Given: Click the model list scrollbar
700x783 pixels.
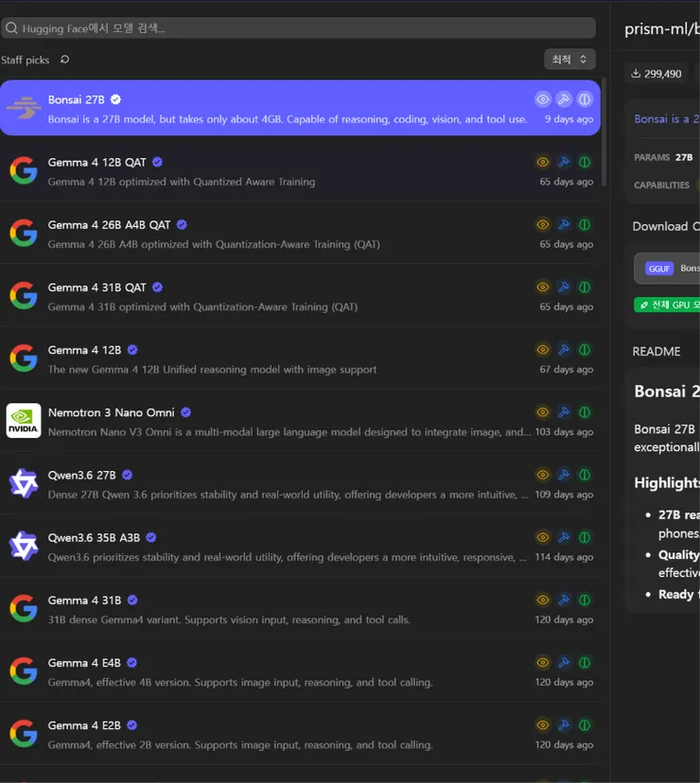Looking at the screenshot, I should pyautogui.click(x=604, y=132).
